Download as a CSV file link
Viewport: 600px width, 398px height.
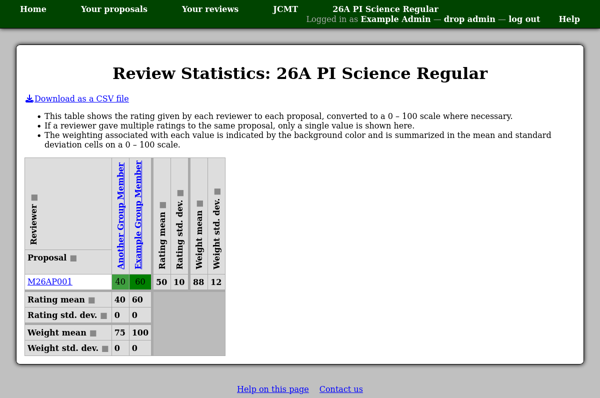coord(82,99)
